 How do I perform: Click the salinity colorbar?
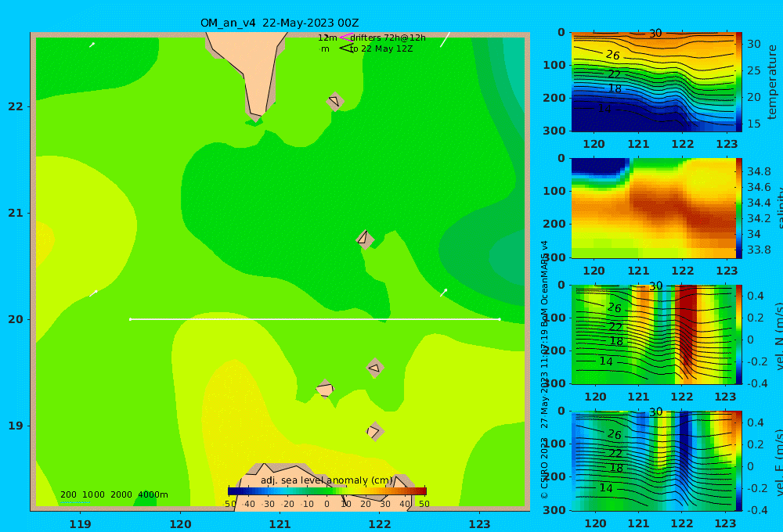coord(738,208)
